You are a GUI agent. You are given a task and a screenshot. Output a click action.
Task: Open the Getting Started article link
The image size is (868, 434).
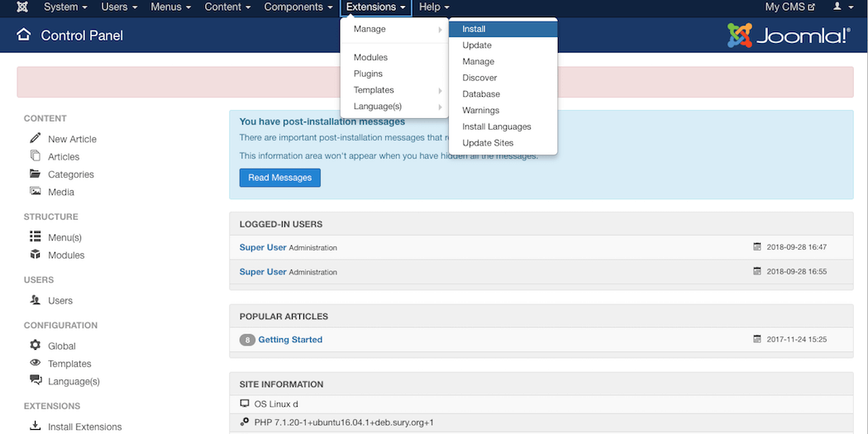[x=290, y=340]
